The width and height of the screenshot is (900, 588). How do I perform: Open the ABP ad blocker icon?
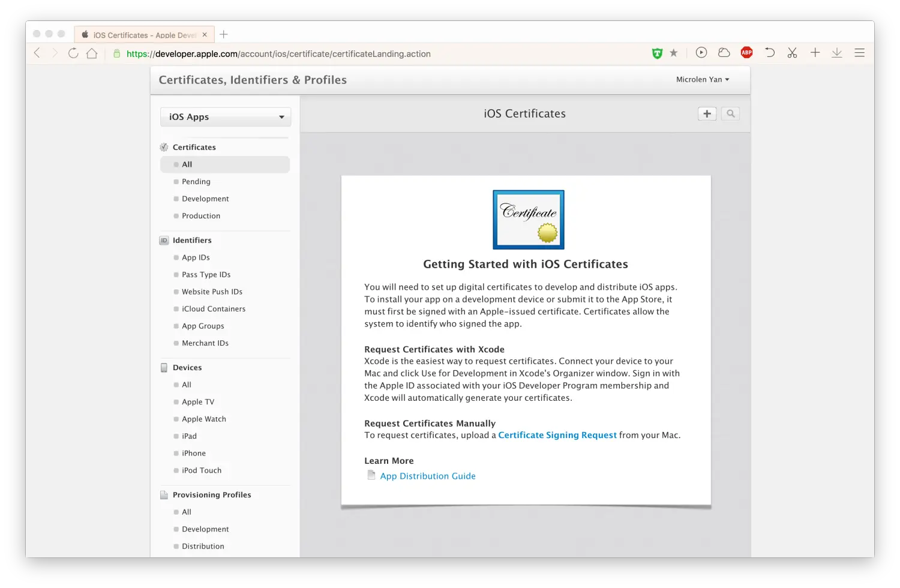coord(746,52)
